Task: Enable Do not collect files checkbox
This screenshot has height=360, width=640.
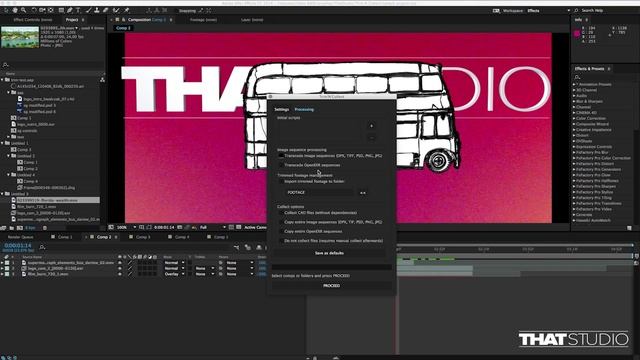Action: click(281, 241)
